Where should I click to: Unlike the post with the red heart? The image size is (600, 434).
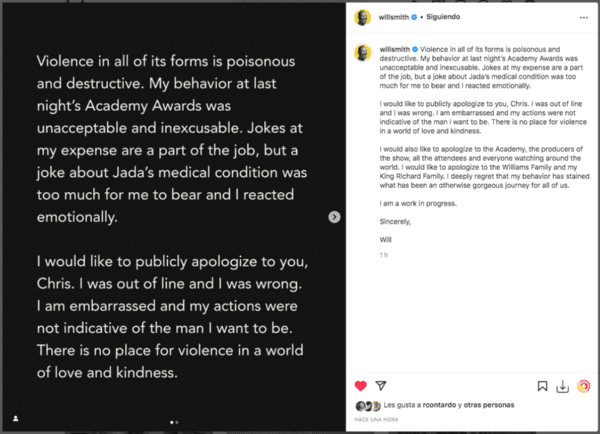(361, 386)
